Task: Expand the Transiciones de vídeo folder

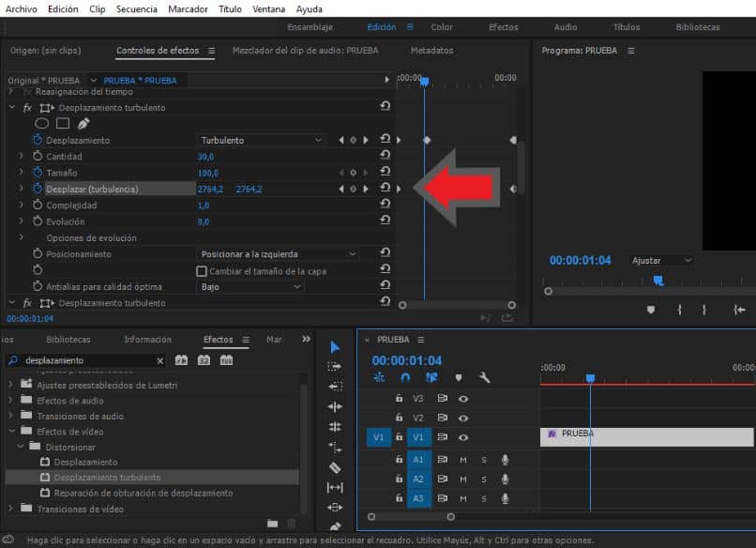Action: click(x=10, y=509)
